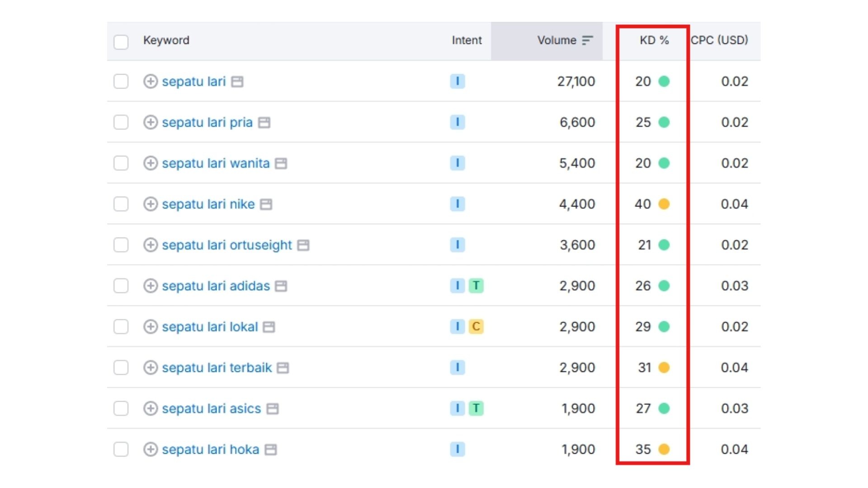Click Commercial C badge for sepatu lari lokal
Image resolution: width=868 pixels, height=488 pixels.
point(476,327)
